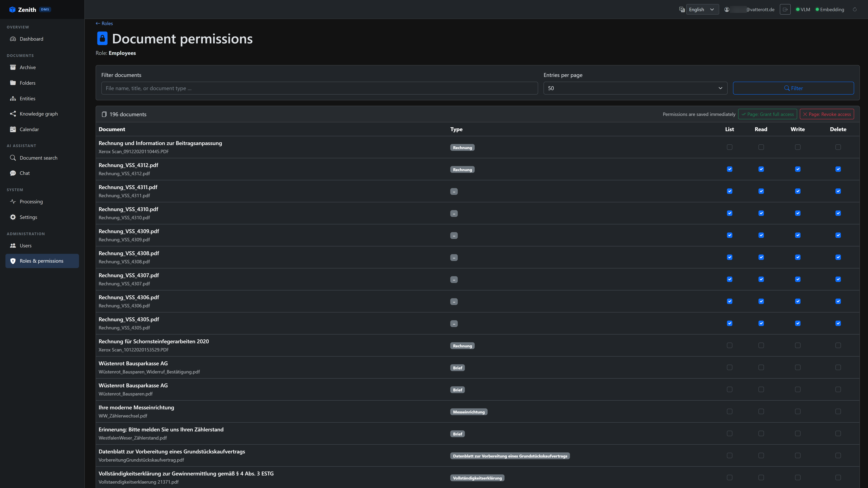Image resolution: width=868 pixels, height=488 pixels.
Task: Click the Document search magnifier icon
Action: 13,158
